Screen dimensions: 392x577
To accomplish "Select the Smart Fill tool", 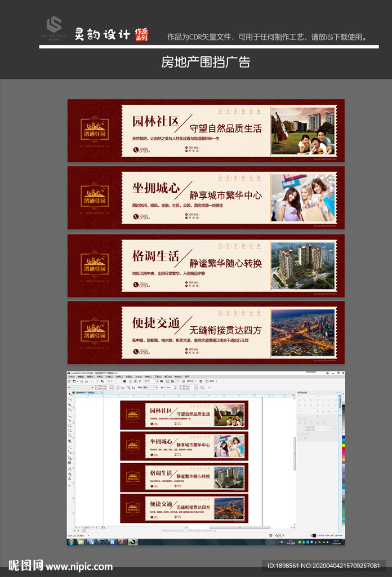I will click(69, 479).
